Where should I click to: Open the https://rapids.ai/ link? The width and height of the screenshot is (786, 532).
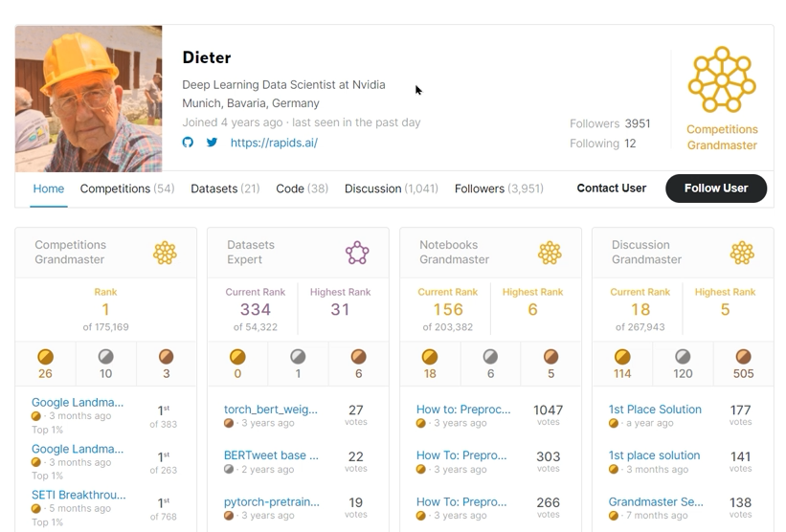274,143
